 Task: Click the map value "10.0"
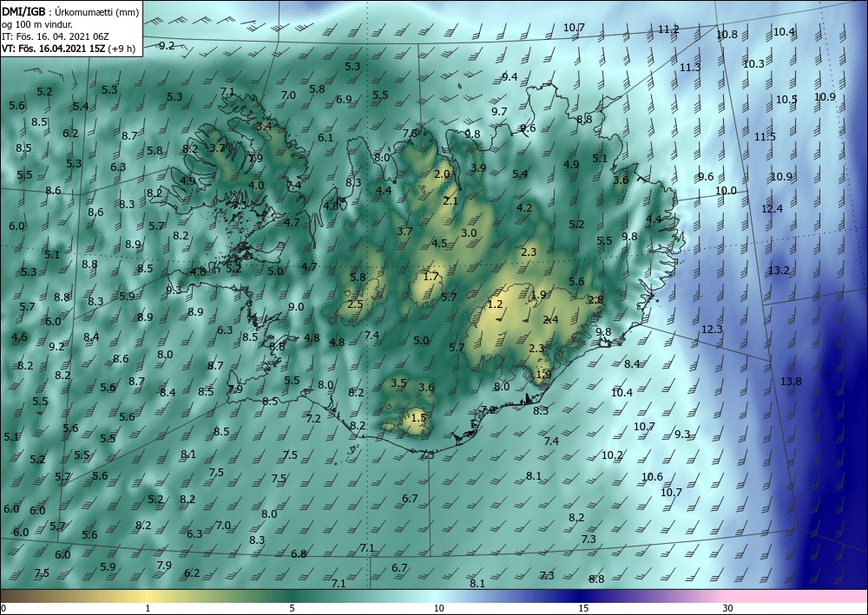[x=726, y=191]
